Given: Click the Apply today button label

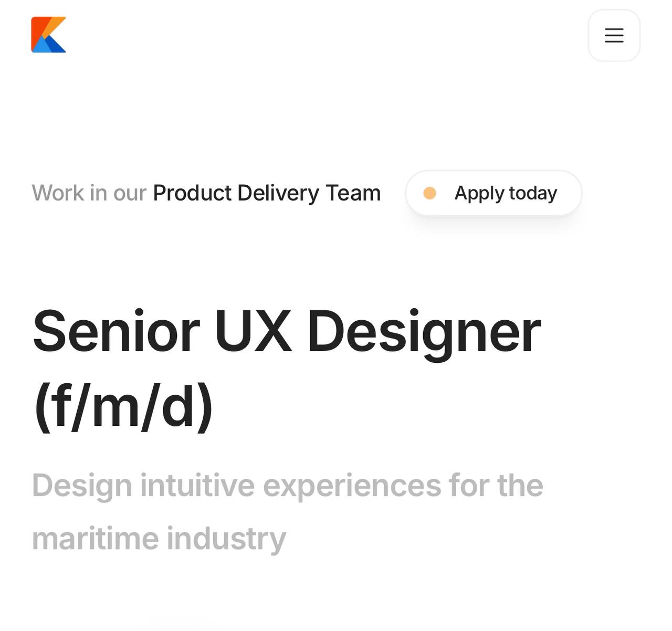Looking at the screenshot, I should point(506,194).
